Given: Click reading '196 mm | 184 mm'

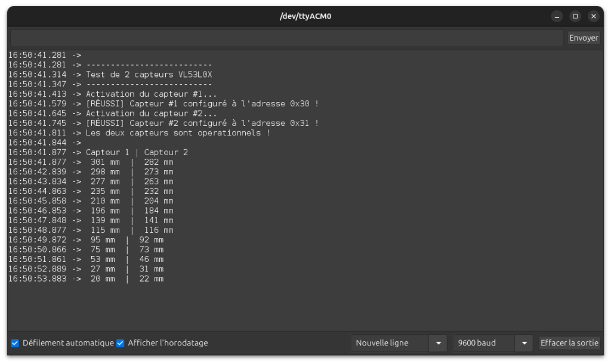Looking at the screenshot, I should click(132, 211).
